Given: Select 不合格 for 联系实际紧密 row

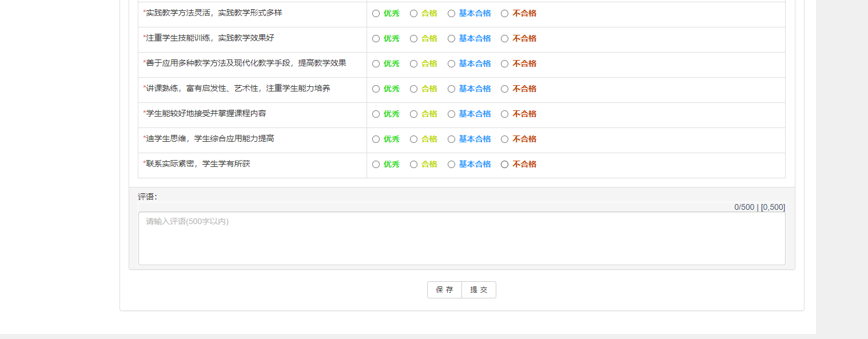Looking at the screenshot, I should pos(504,165).
